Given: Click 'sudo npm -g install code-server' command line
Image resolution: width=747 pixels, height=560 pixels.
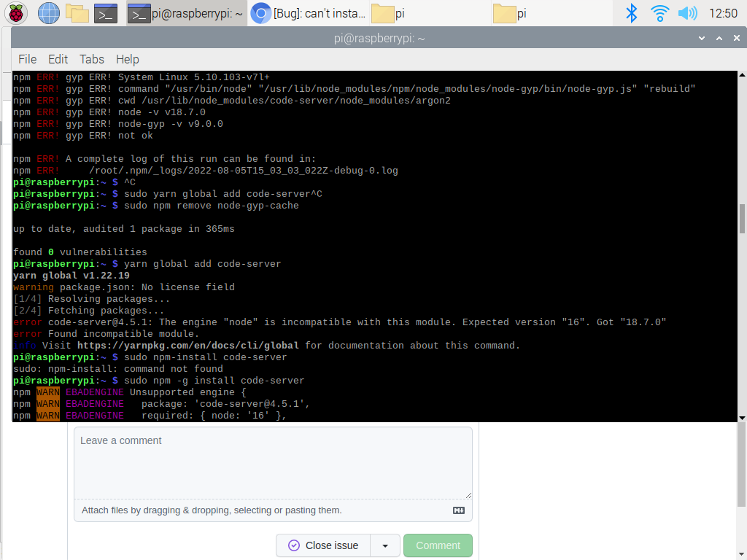Looking at the screenshot, I should click(214, 381).
